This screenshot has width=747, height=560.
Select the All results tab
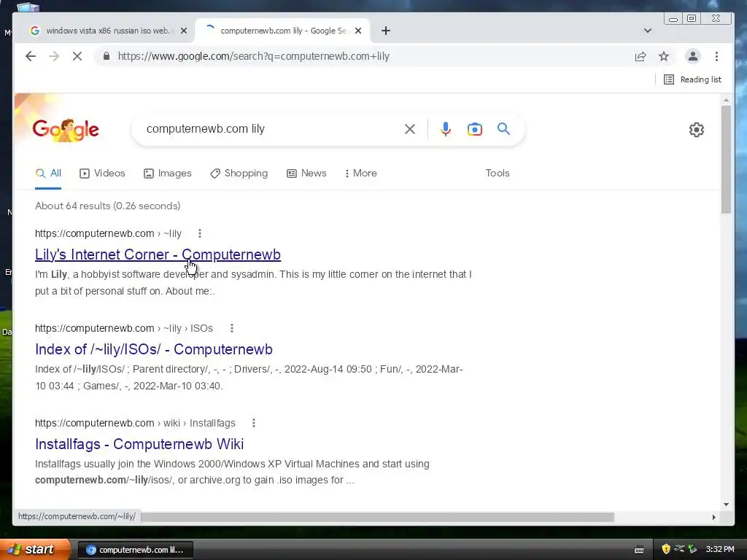click(x=48, y=174)
